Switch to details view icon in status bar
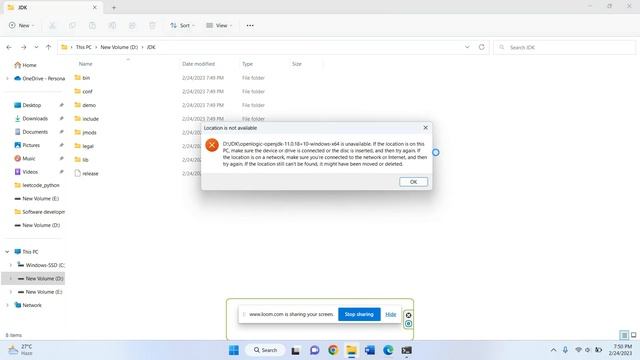 coord(624,335)
